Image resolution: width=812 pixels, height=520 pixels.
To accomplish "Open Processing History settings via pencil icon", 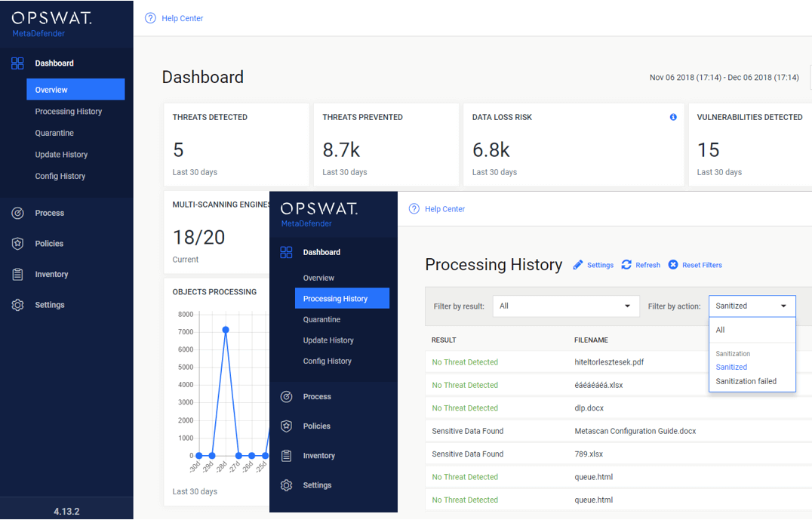I will coord(592,265).
